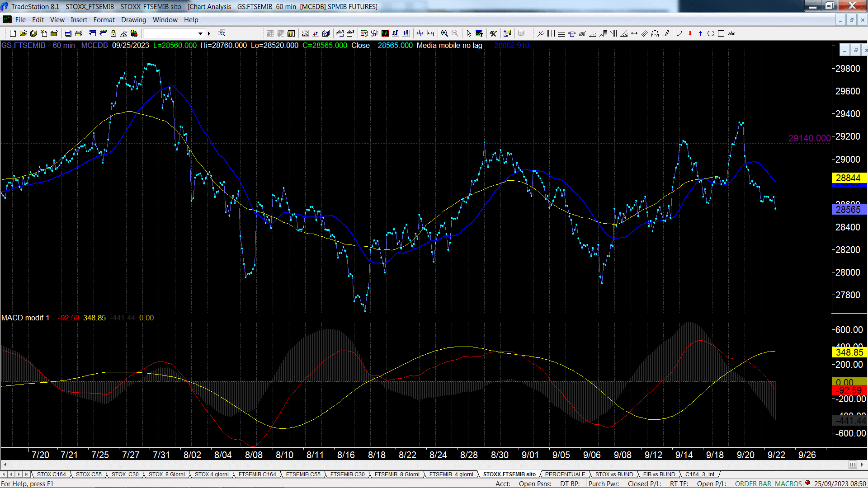Click the horizontal scrollbar thumb grip

coord(853,465)
